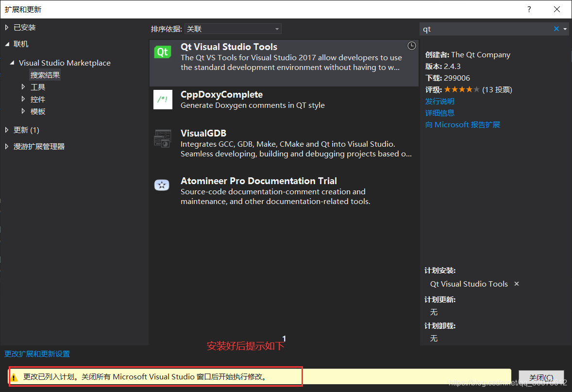The width and height of the screenshot is (572, 392).
Task: Click the 创建者: The Qt Company text
Action: coord(468,55)
